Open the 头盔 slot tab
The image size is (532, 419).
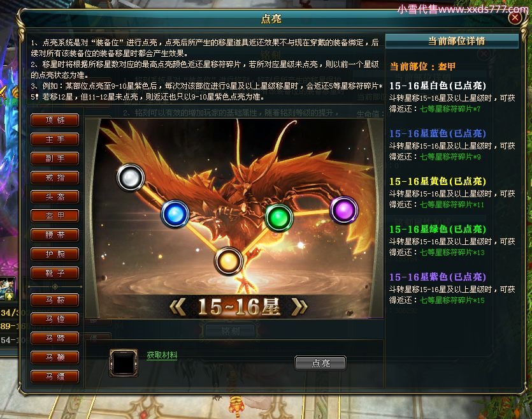pyautogui.click(x=55, y=196)
